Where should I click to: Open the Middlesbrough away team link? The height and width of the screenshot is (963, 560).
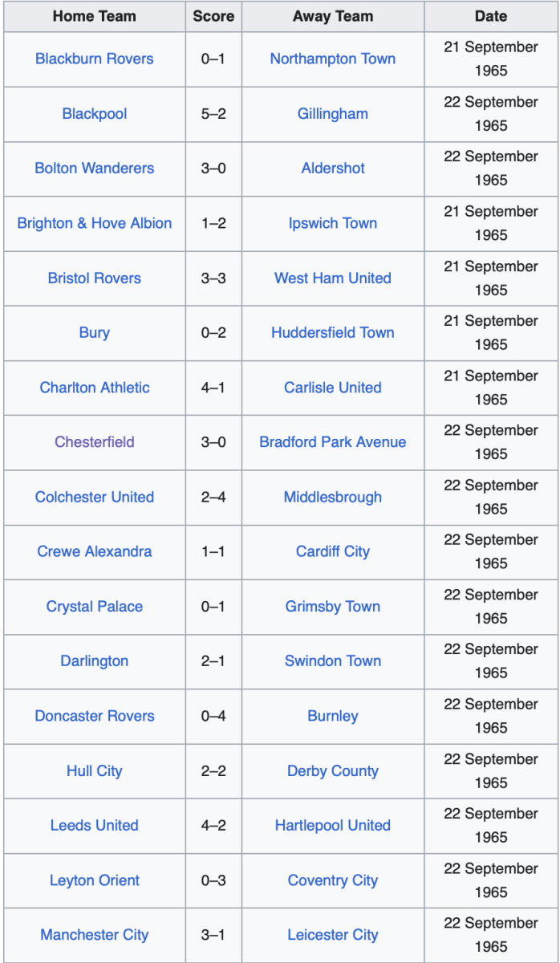pyautogui.click(x=332, y=497)
